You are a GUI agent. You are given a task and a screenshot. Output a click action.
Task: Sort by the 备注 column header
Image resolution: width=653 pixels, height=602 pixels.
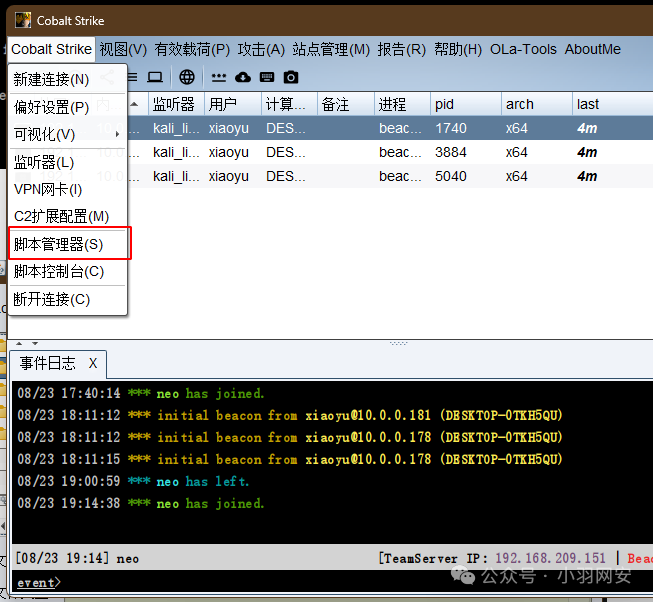click(x=346, y=104)
